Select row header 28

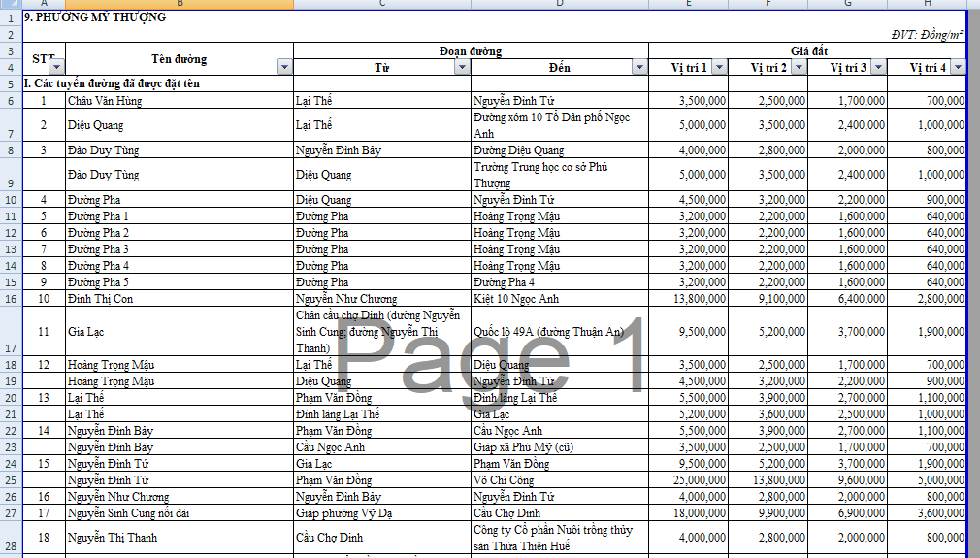click(11, 538)
